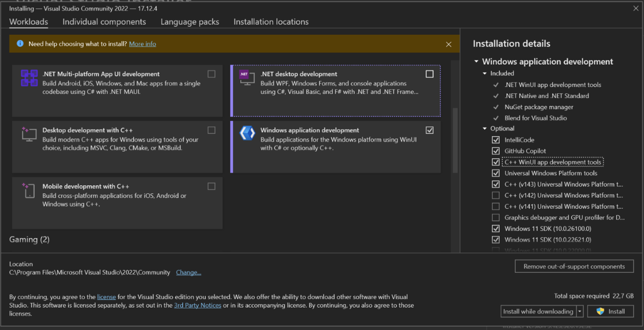The image size is (644, 330).
Task: Open the license link
Action: point(106,297)
